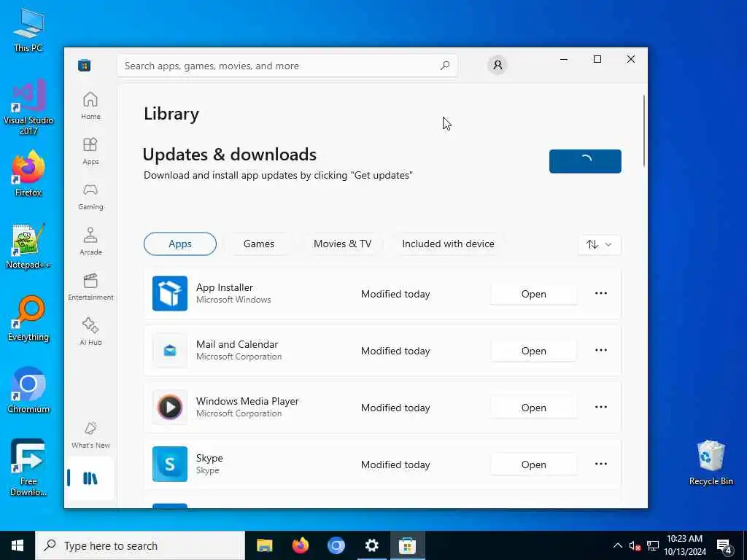The height and width of the screenshot is (560, 747).
Task: Open Firefox from the taskbar
Action: point(300,545)
